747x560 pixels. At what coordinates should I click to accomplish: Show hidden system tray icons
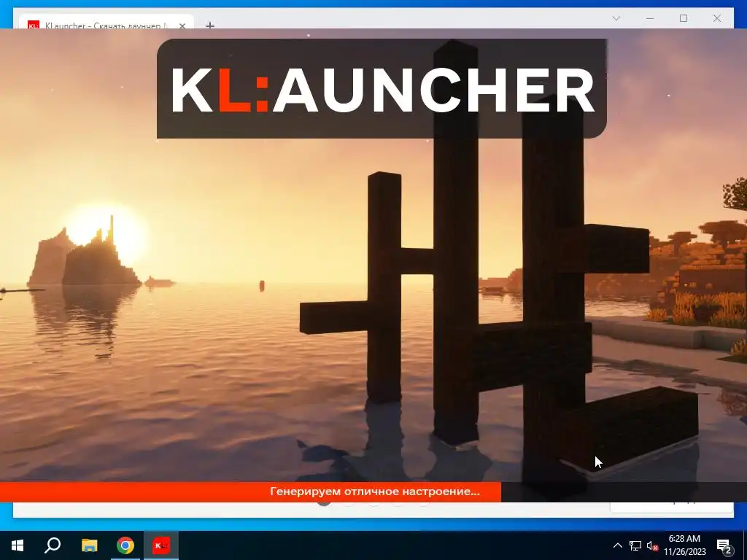coord(617,545)
